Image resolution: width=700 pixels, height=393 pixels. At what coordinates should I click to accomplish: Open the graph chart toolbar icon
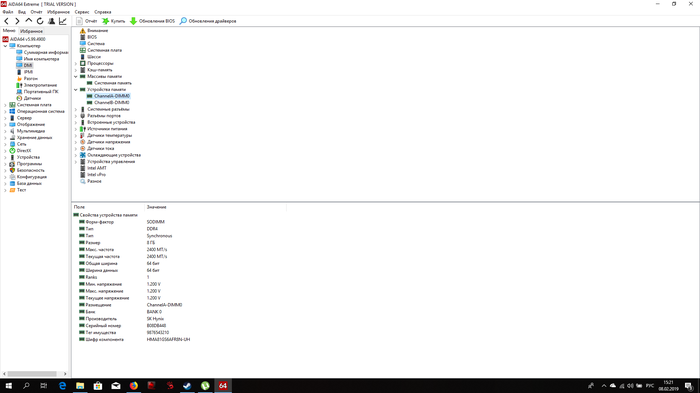63,21
